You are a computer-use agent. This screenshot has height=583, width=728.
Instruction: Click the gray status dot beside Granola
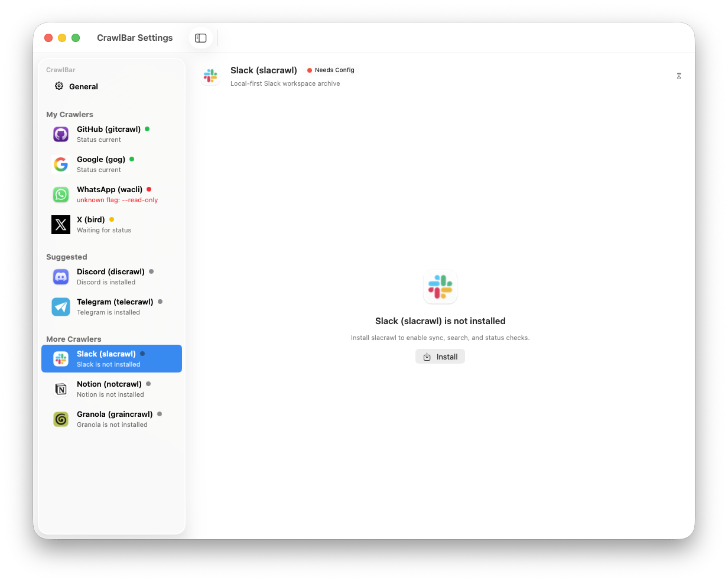pos(160,414)
